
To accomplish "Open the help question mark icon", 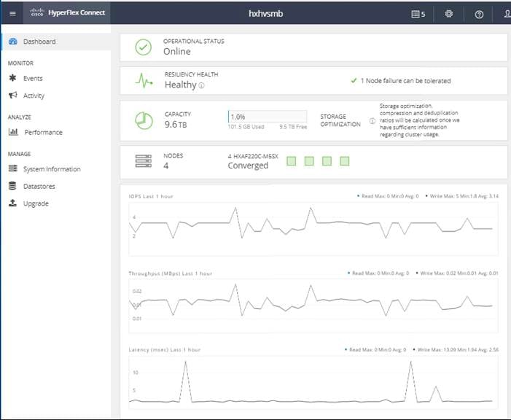I will pos(479,15).
